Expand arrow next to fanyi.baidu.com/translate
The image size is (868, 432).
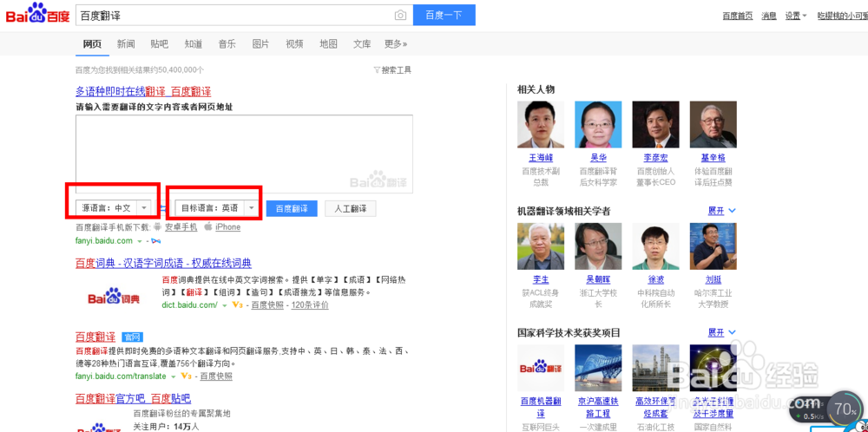tap(174, 376)
